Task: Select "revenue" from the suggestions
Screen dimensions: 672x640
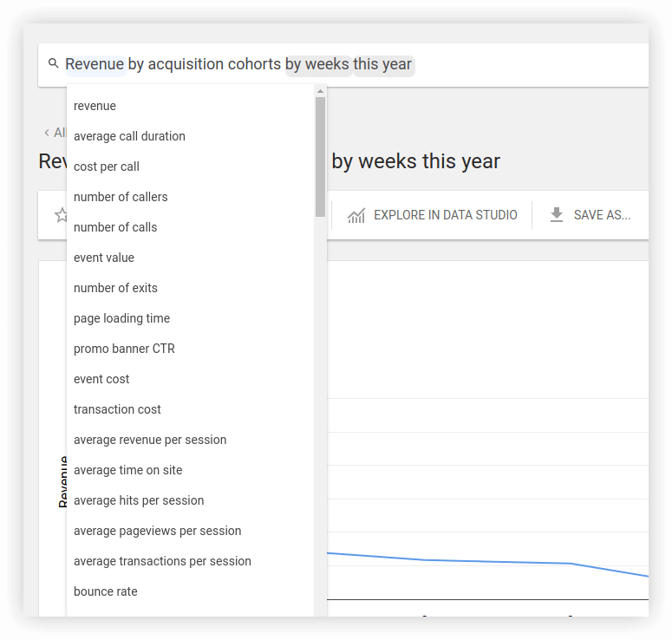Action: [95, 106]
